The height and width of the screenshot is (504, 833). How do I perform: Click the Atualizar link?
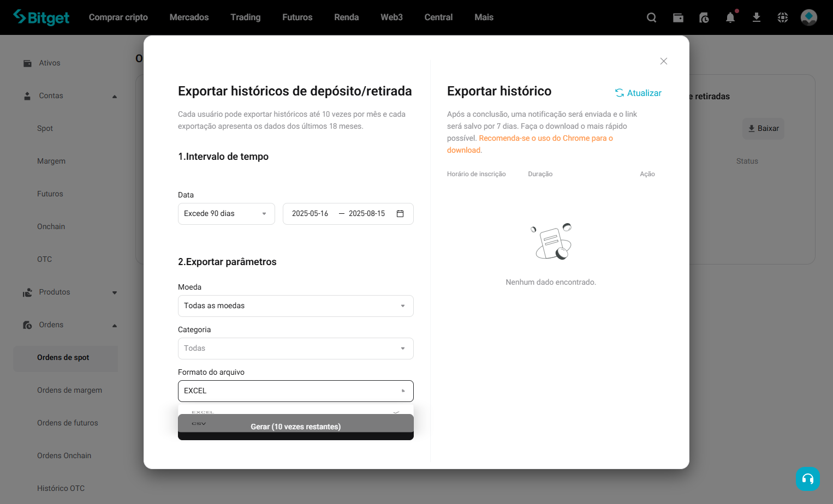click(x=644, y=93)
